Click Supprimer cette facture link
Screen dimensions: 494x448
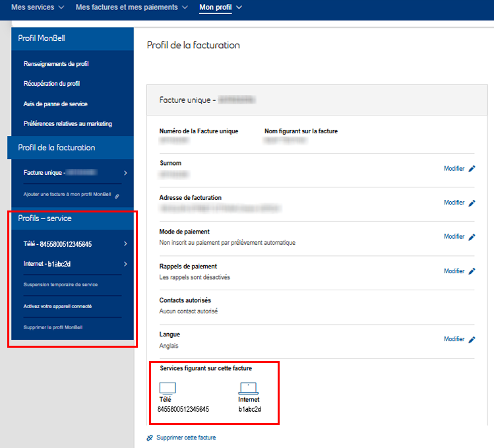[x=186, y=437]
